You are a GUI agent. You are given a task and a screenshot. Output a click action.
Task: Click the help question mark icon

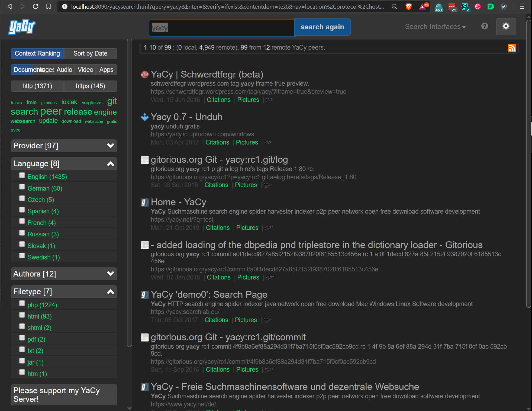[485, 26]
